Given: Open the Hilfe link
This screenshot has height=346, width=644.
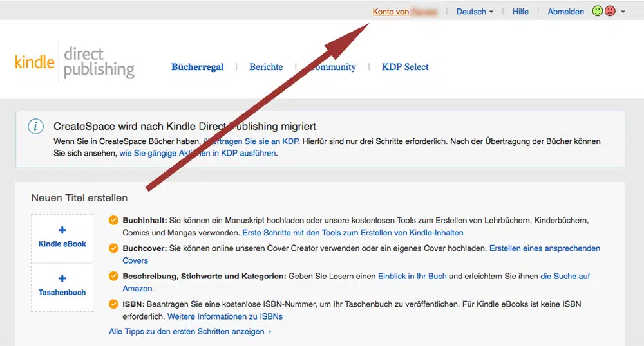Looking at the screenshot, I should pos(520,12).
